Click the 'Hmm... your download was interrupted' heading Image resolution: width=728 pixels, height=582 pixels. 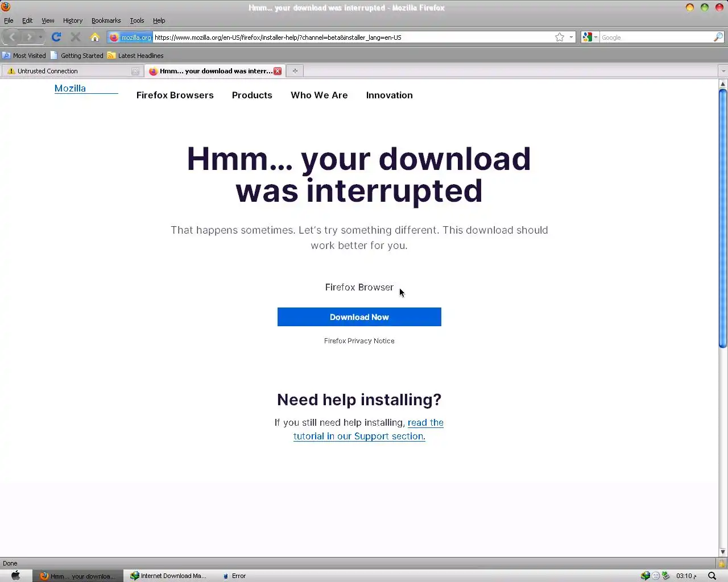[359, 174]
